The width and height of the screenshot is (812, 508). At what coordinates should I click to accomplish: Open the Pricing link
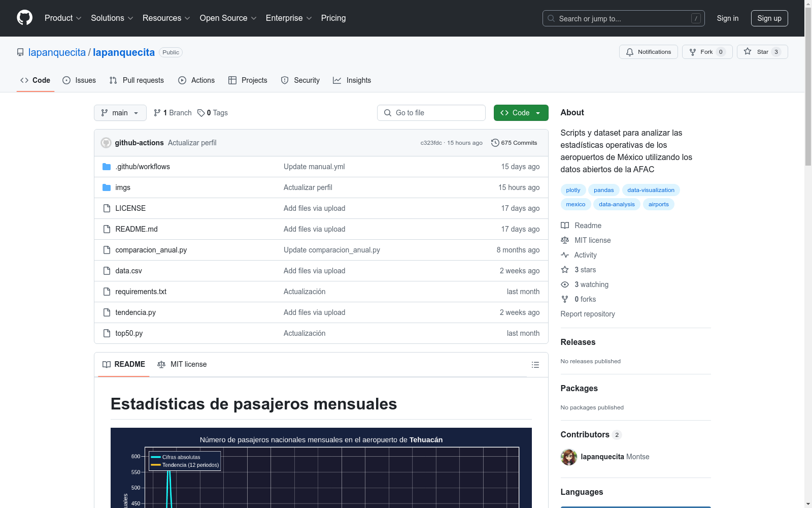pyautogui.click(x=333, y=18)
